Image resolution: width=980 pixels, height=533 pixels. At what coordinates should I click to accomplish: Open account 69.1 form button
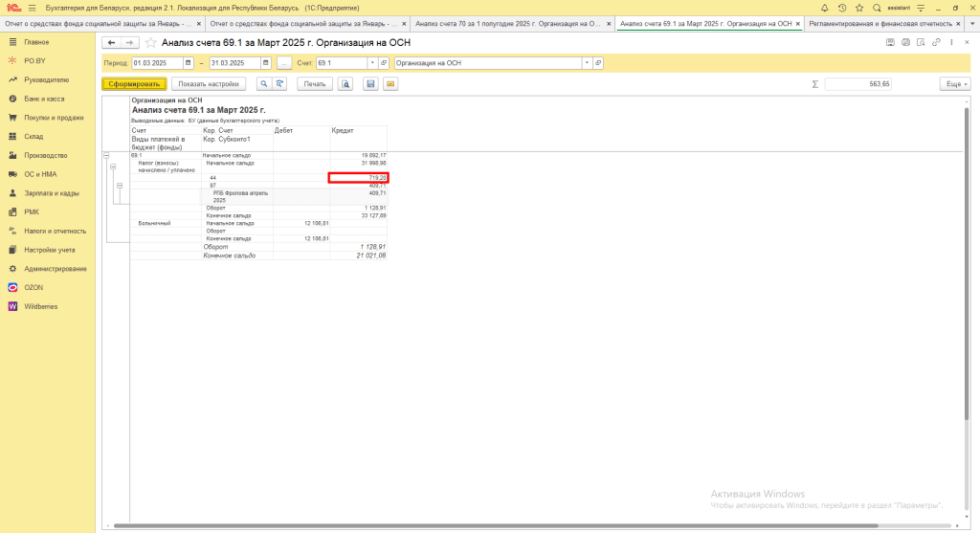coord(384,63)
